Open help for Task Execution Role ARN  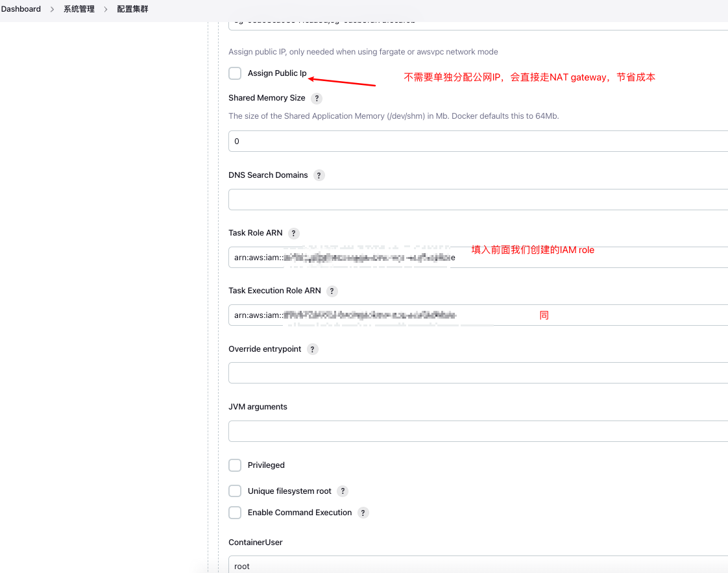coord(332,291)
